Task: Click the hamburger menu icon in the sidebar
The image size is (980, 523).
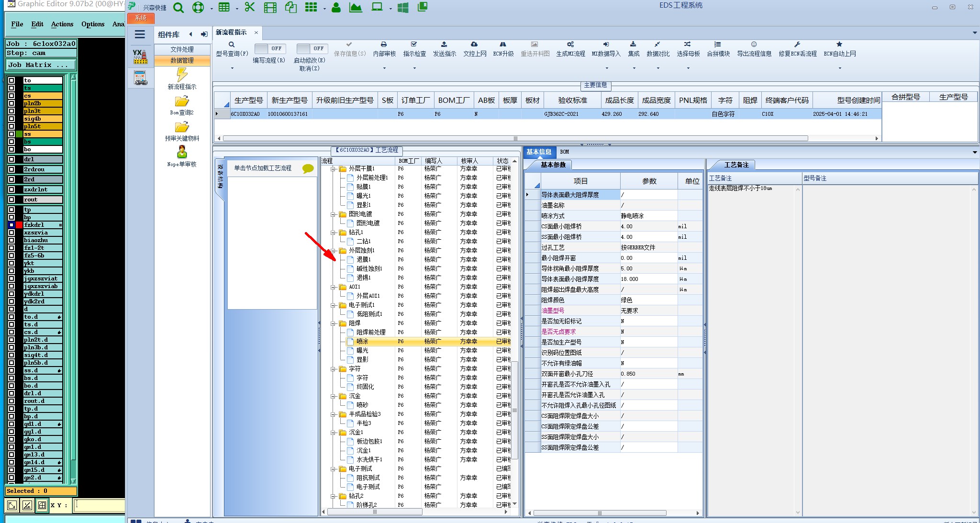Action: click(x=140, y=34)
